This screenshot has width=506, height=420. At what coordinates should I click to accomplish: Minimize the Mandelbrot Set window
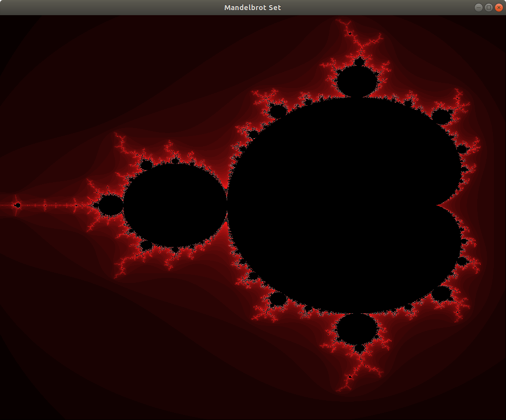[x=479, y=7]
